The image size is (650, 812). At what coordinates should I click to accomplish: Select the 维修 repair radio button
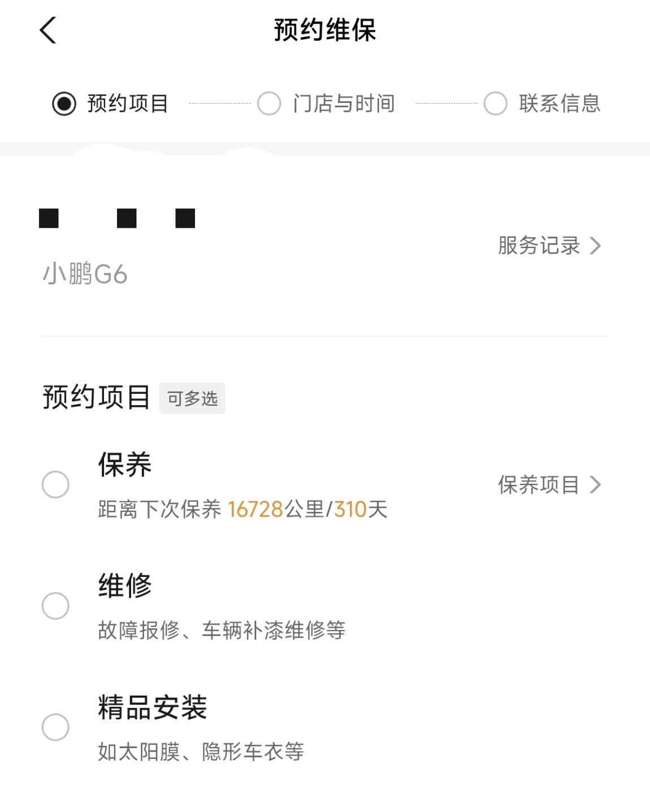point(55,606)
